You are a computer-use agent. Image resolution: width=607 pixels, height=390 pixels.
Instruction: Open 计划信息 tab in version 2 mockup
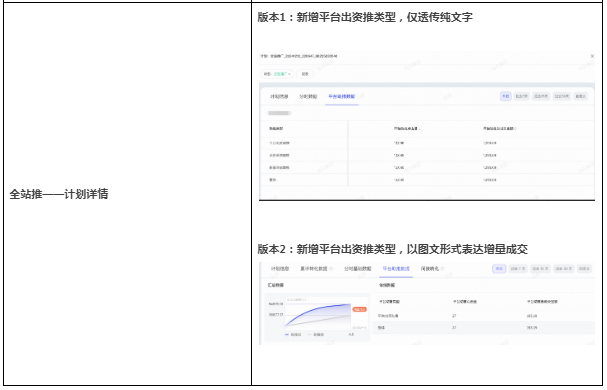[x=279, y=268]
